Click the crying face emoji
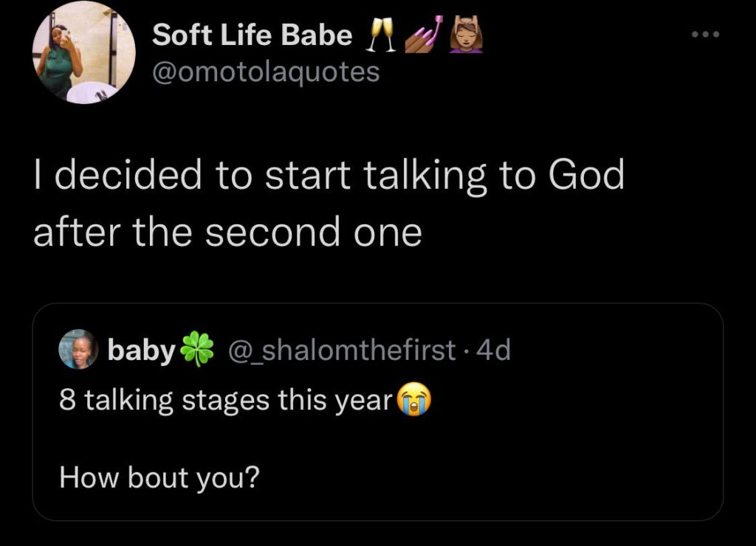This screenshot has height=546, width=756. pyautogui.click(x=414, y=400)
